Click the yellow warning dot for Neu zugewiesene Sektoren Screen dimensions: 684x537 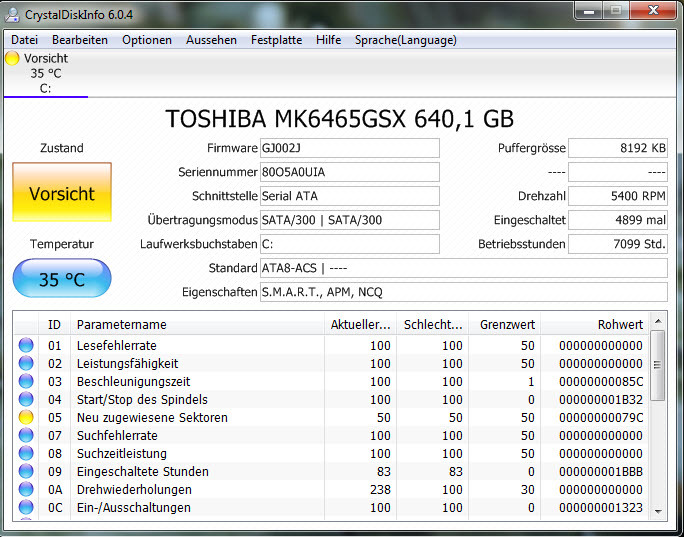click(26, 417)
